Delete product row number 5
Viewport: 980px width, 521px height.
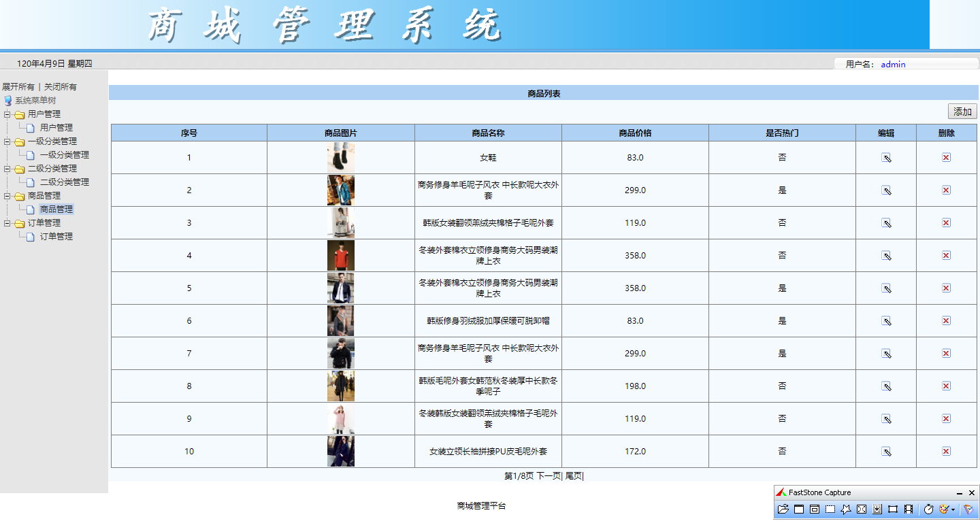946,288
